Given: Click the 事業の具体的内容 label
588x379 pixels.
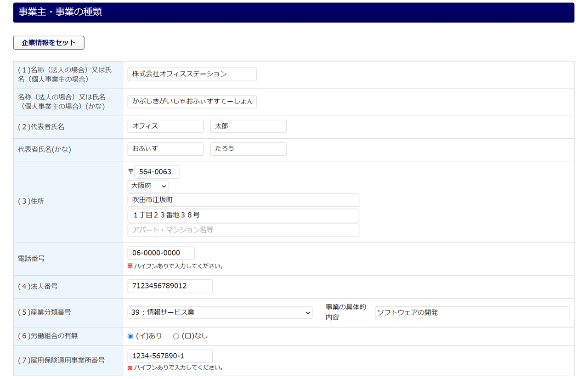Looking at the screenshot, I should [346, 312].
